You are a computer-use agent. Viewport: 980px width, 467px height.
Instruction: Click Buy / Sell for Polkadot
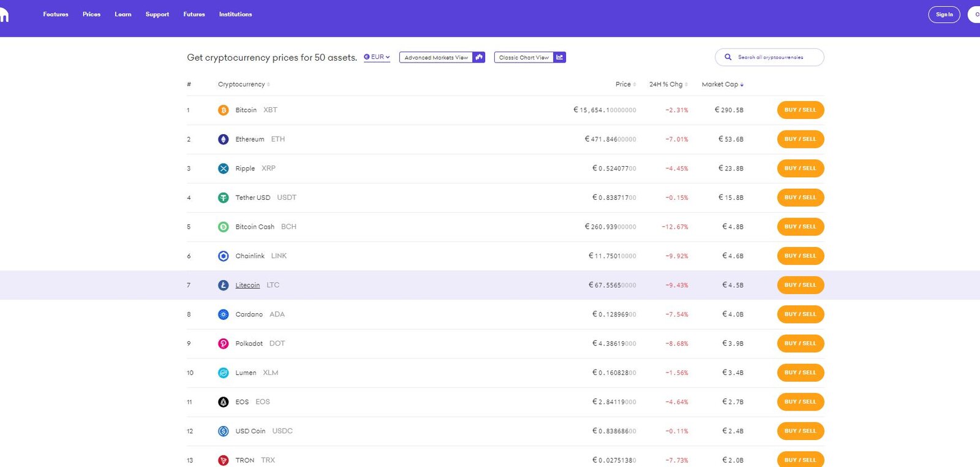click(801, 344)
